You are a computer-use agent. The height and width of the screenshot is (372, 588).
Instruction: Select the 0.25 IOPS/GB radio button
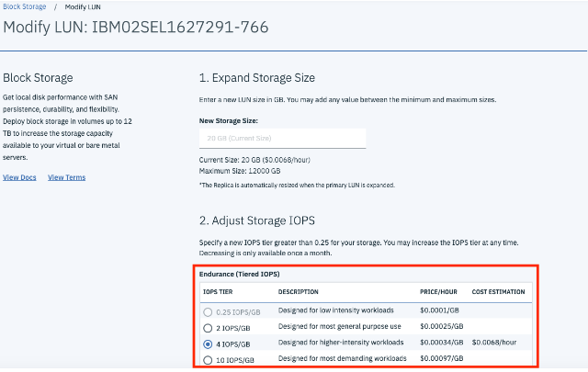coord(208,312)
